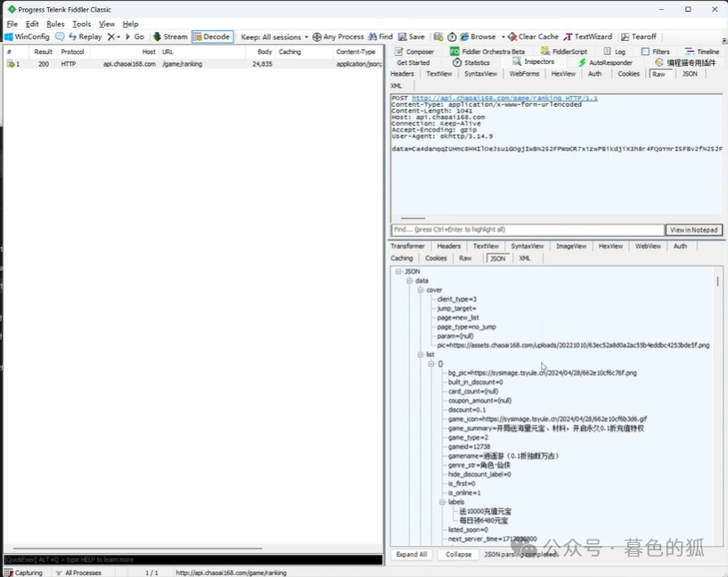Viewport: 728px width, 577px height.
Task: Click the timer clock toolbar icon
Action: click(452, 37)
